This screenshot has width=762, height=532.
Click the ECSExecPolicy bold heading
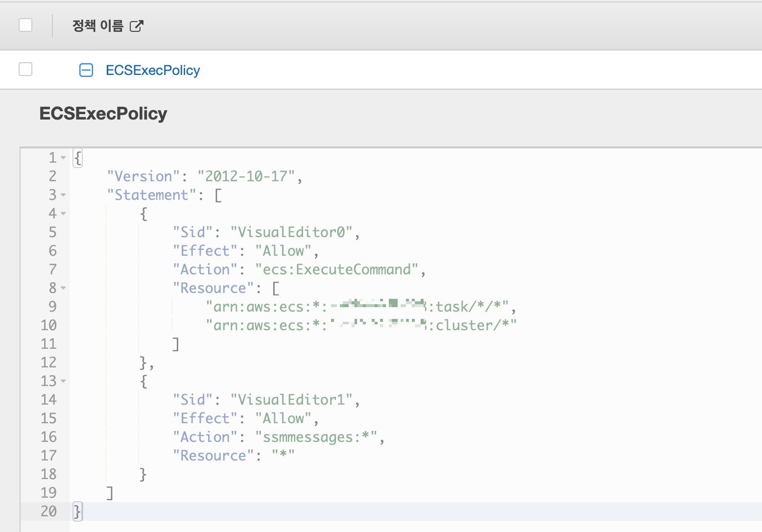[103, 113]
